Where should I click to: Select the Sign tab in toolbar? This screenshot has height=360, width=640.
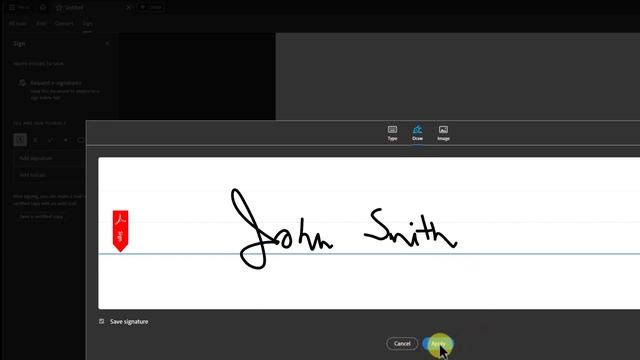click(87, 24)
